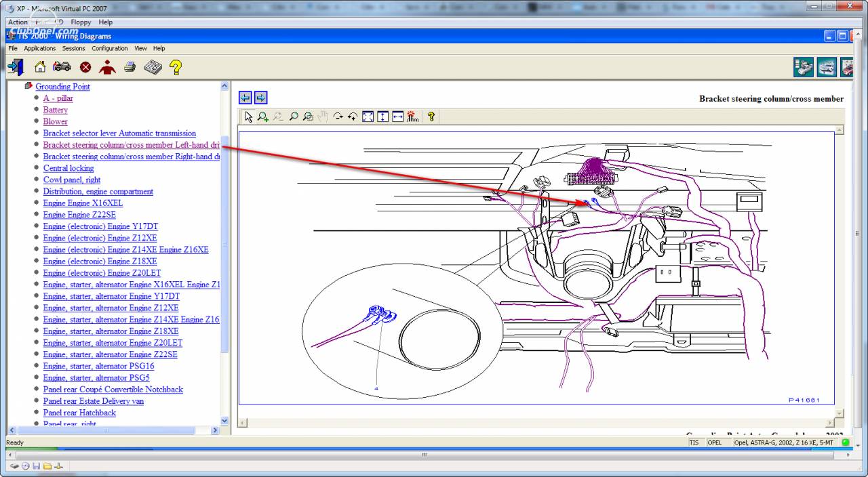Select the pointer arrow tool
This screenshot has width=868, height=477.
tap(248, 117)
